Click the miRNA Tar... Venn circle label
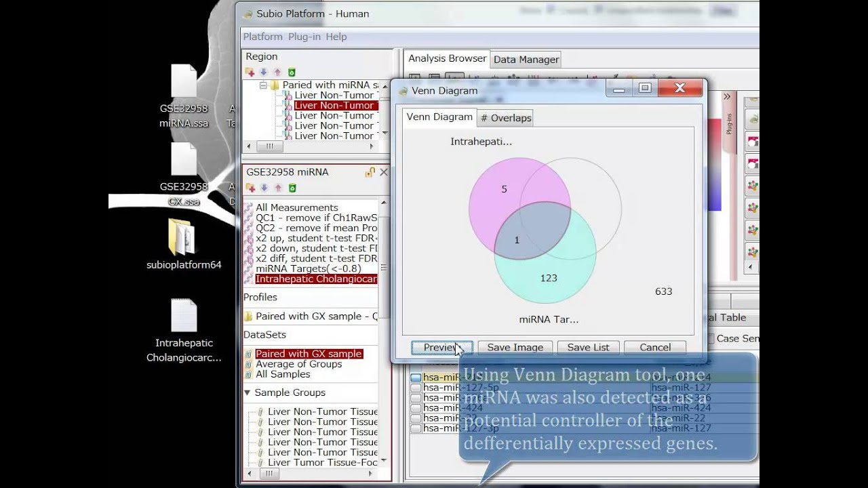 click(549, 319)
